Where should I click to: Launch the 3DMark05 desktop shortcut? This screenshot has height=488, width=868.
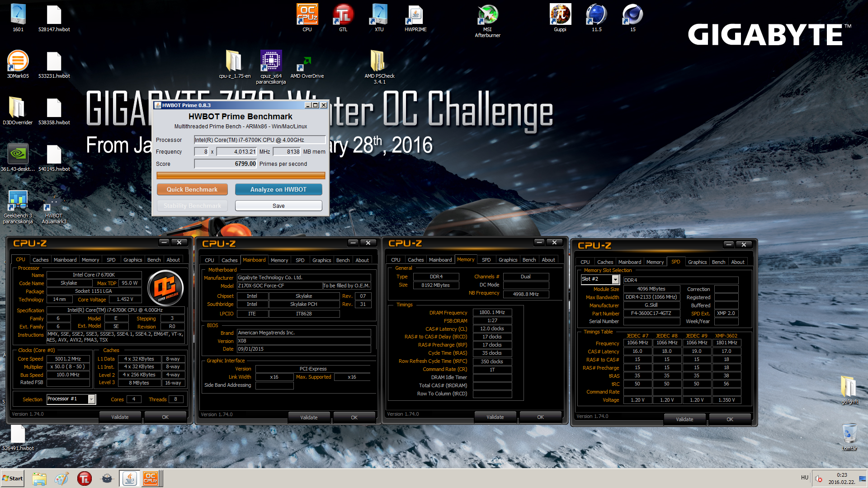click(18, 65)
